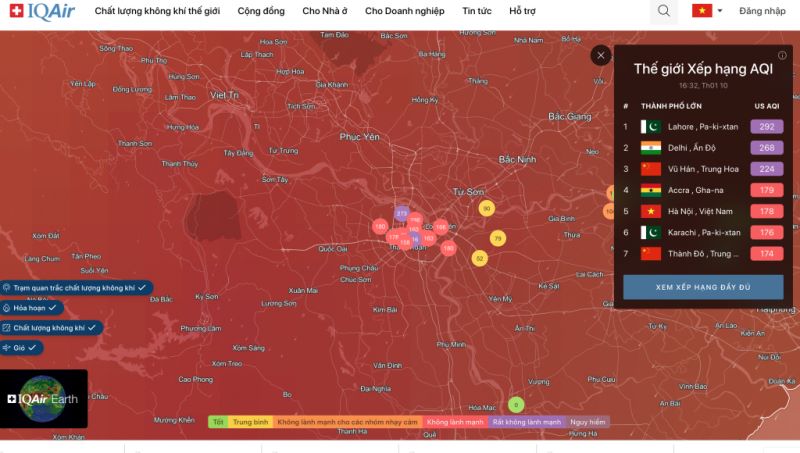Click the 179 AQI badge for Accra

pyautogui.click(x=766, y=190)
